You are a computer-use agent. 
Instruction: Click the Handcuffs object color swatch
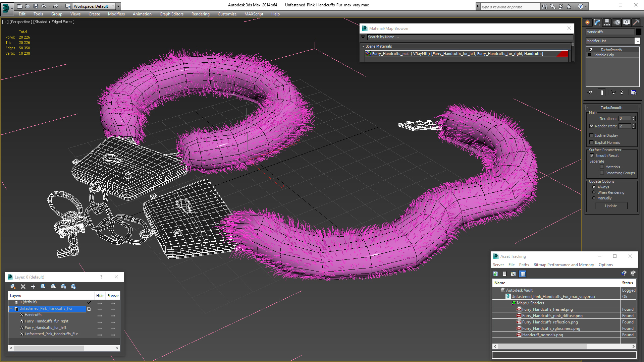coord(639,32)
